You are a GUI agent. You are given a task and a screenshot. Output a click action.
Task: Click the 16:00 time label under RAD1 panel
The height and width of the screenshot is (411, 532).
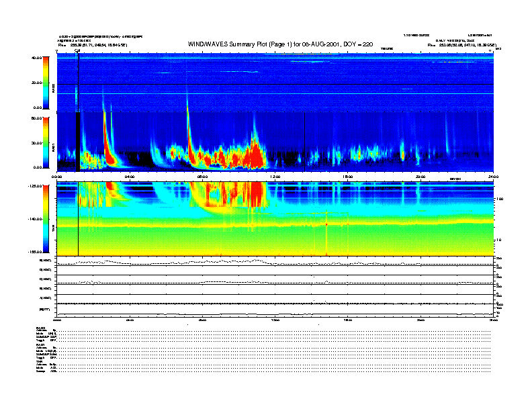tap(348, 177)
